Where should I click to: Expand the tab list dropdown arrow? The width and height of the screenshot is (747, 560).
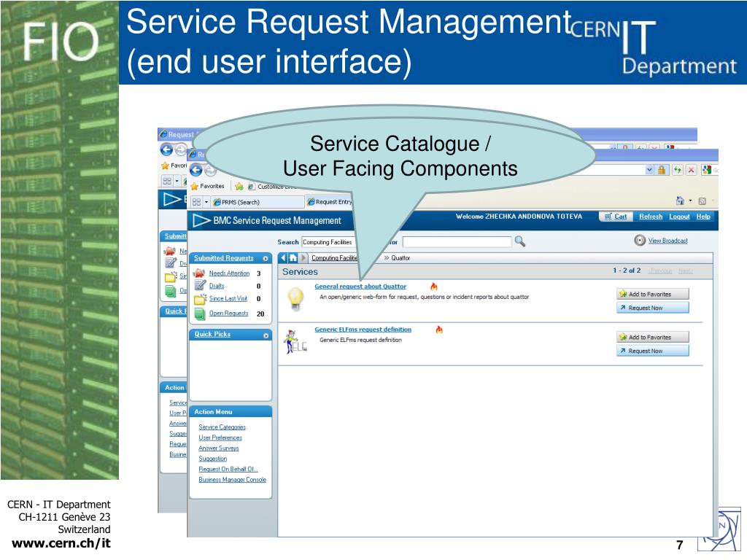[x=206, y=202]
